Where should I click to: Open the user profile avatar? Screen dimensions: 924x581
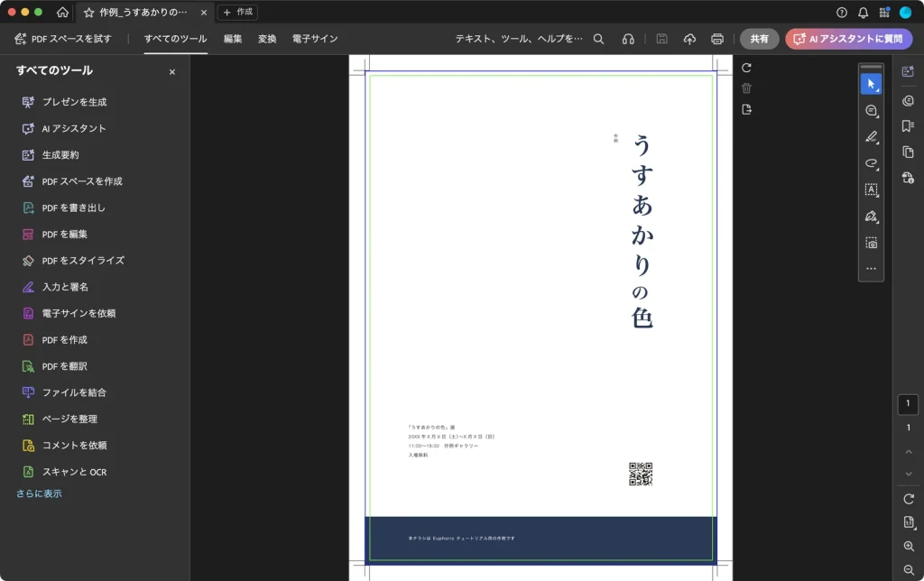[905, 13]
